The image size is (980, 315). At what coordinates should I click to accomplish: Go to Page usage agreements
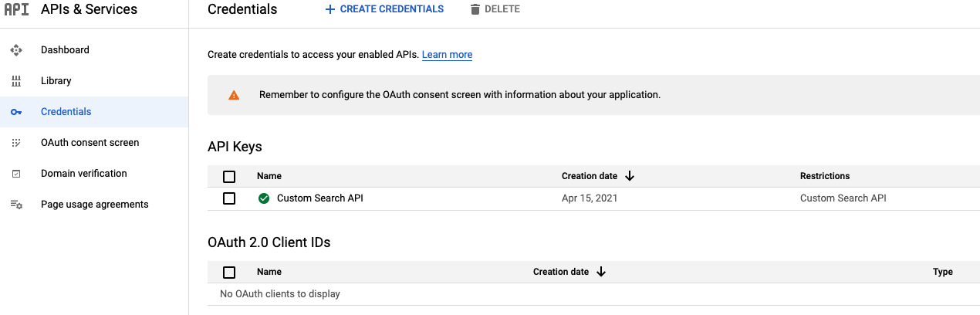click(94, 205)
